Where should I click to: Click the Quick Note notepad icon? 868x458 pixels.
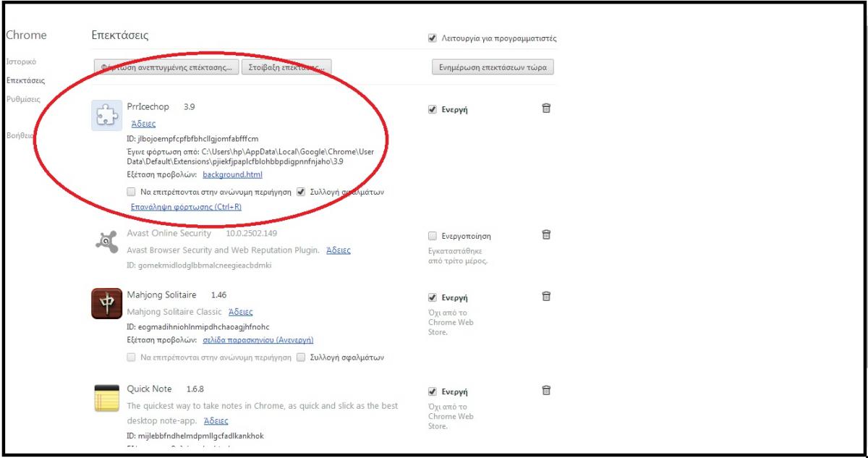pyautogui.click(x=106, y=399)
